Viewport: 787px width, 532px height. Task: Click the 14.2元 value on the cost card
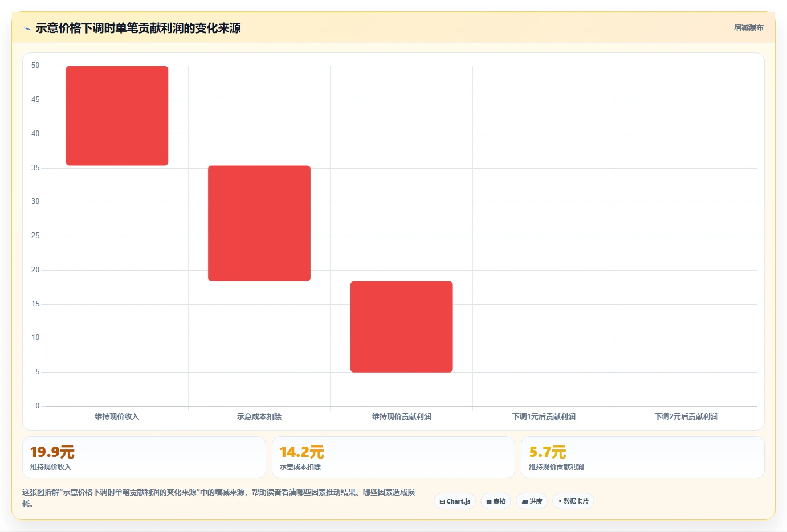point(302,452)
